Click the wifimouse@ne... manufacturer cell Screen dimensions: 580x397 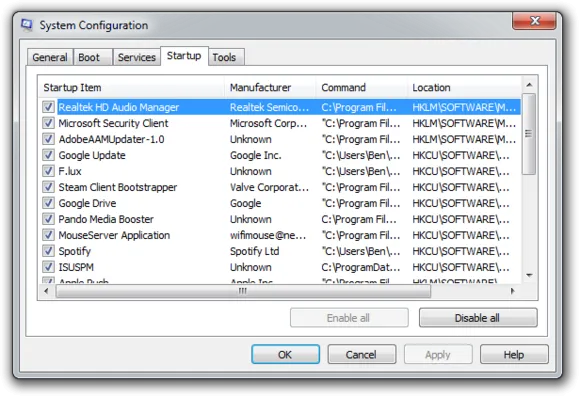[268, 235]
